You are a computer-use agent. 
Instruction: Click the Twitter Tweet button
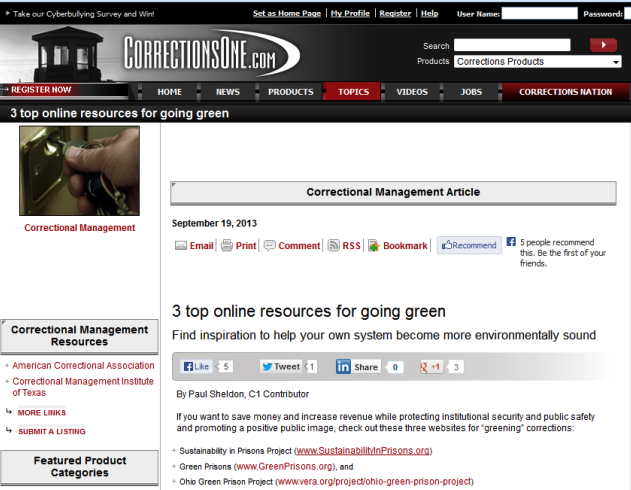coord(280,366)
